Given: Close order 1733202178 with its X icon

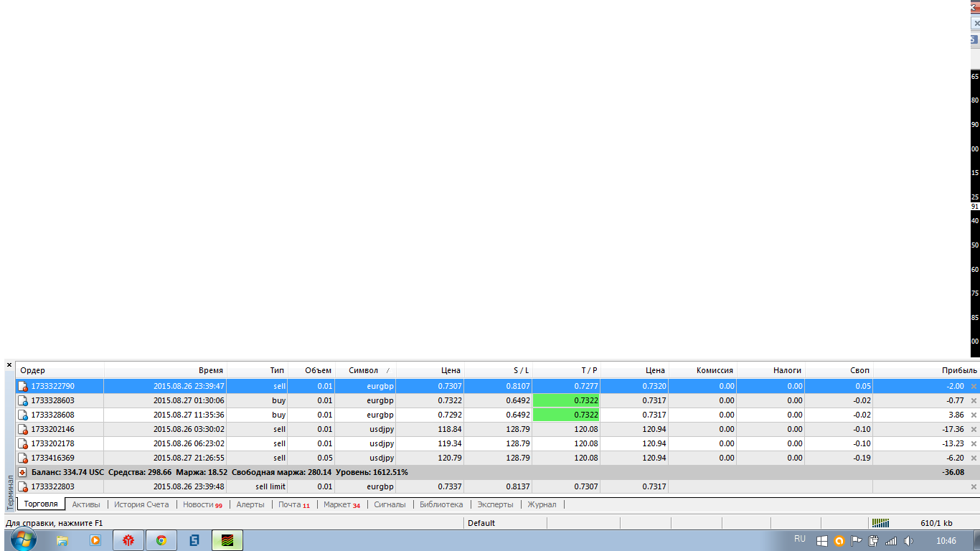Looking at the screenshot, I should (x=974, y=443).
